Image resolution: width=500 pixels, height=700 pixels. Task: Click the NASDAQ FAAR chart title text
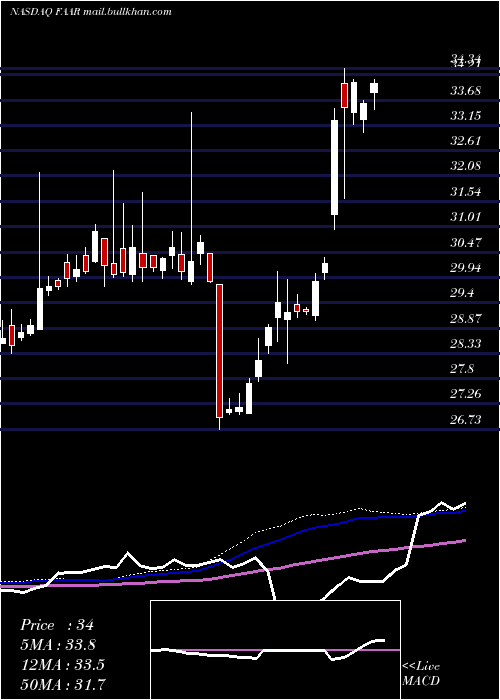[91, 12]
